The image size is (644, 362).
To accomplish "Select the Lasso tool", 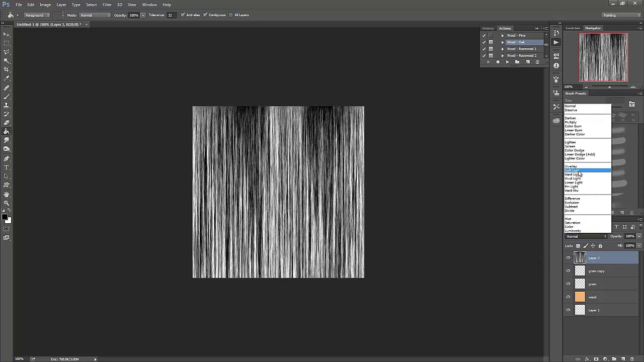I will point(7,52).
